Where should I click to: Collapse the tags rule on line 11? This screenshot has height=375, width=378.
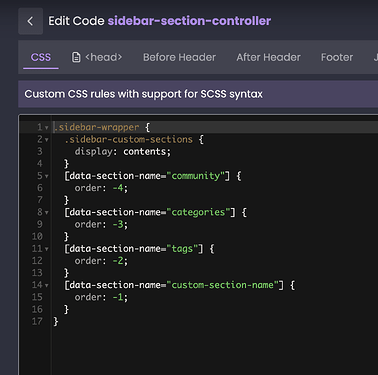click(47, 249)
